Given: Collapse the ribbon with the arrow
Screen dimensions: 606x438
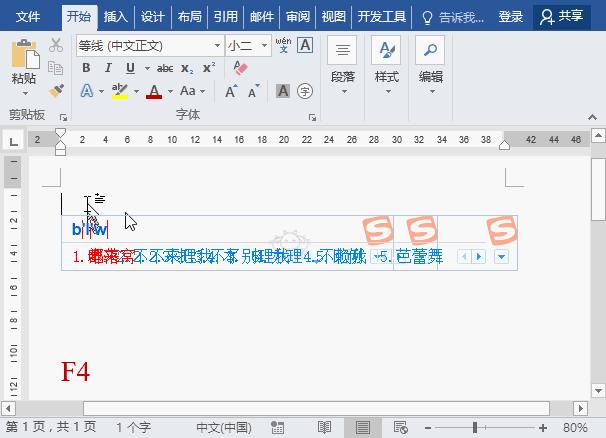Looking at the screenshot, I should (x=592, y=117).
